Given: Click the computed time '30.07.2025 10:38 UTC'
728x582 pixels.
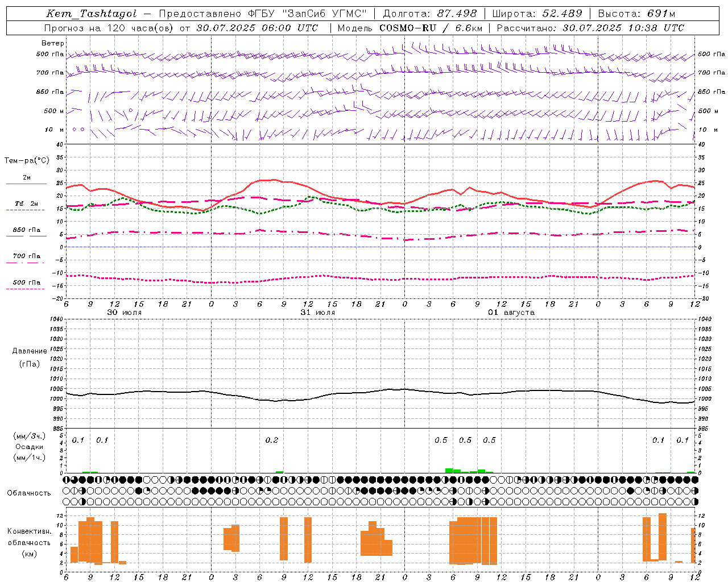Looking at the screenshot, I should click(x=623, y=28).
